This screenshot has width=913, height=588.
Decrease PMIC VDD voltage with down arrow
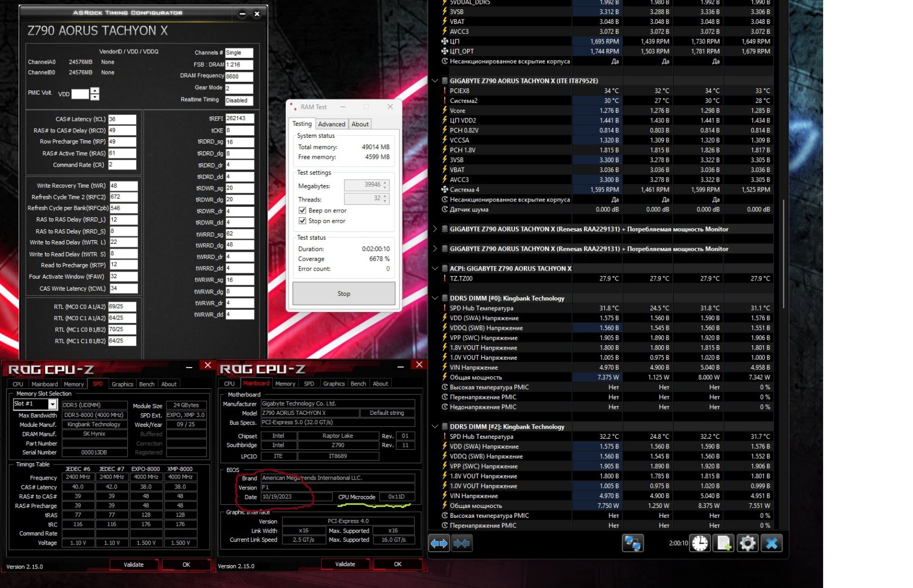95,97
